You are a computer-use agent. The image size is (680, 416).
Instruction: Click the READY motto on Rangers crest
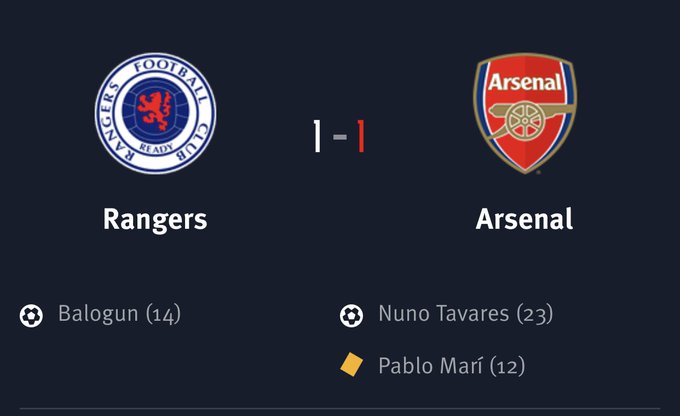156,148
